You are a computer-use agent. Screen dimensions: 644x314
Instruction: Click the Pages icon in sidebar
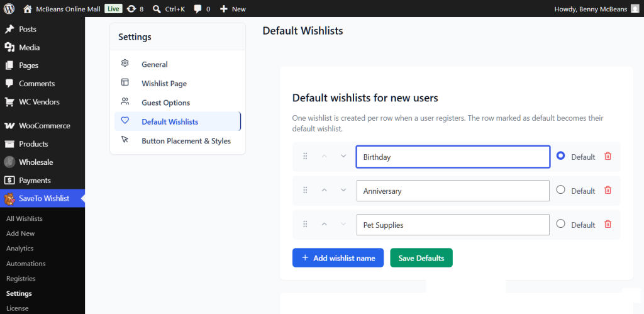pyautogui.click(x=9, y=65)
